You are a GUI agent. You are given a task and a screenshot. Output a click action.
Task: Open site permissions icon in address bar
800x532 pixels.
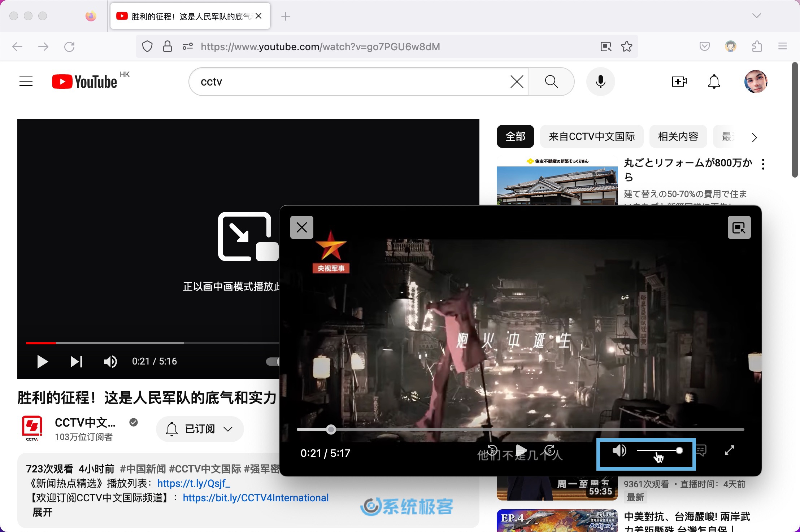point(188,47)
